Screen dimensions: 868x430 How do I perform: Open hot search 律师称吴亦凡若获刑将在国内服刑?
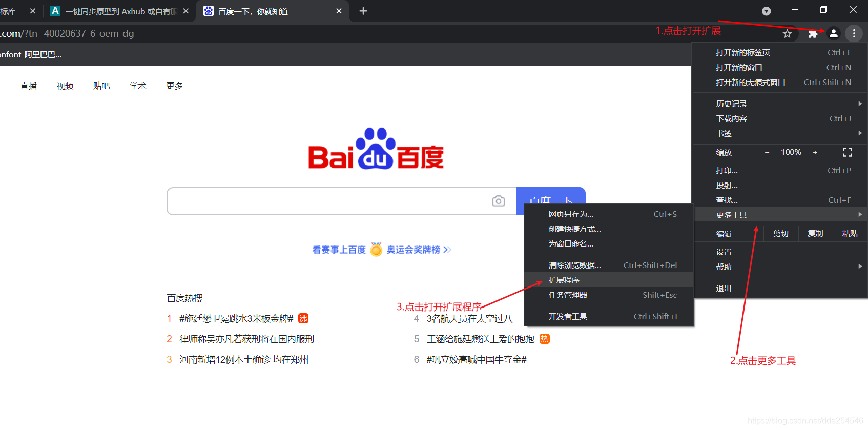coord(246,339)
